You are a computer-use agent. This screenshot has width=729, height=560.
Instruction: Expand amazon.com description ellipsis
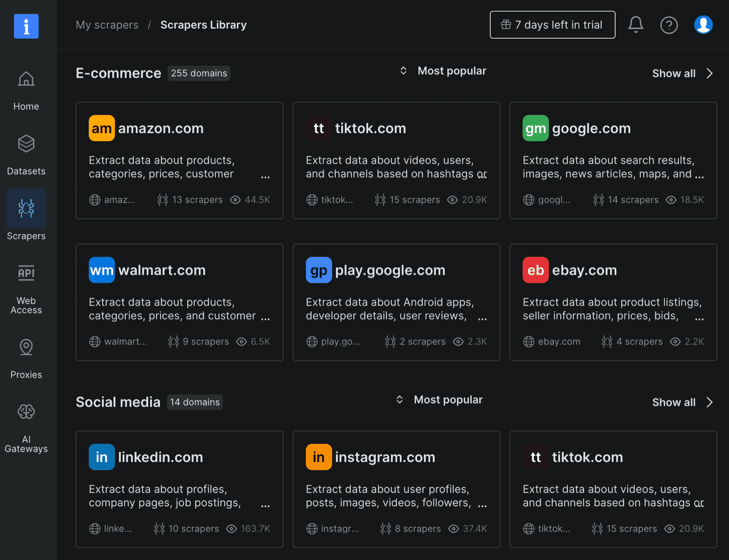coord(266,177)
